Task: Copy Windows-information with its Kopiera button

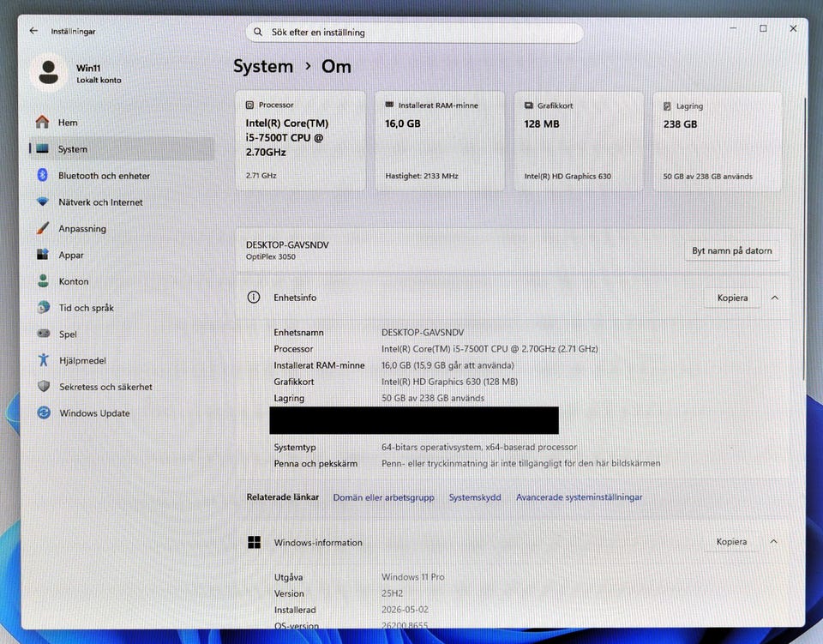Action: tap(731, 541)
